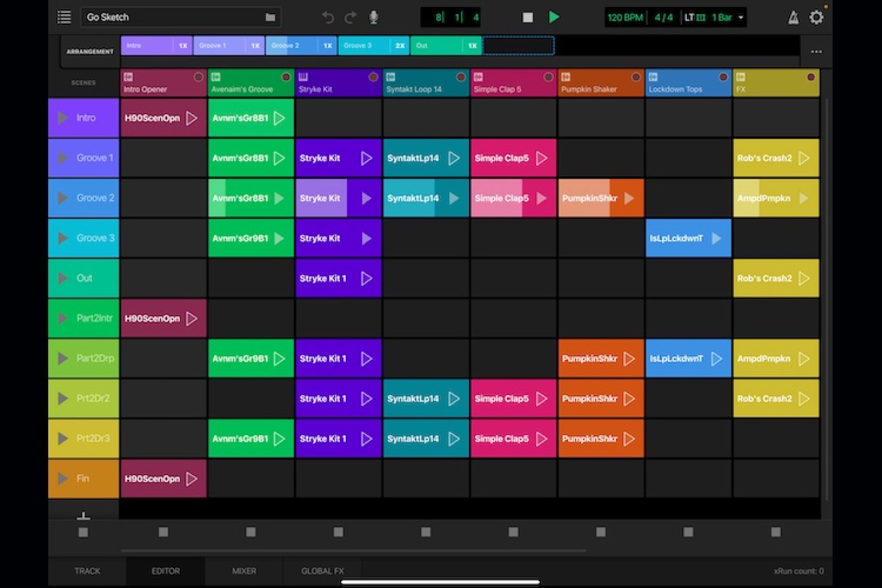
Task: Open the app settings gear
Action: (817, 17)
